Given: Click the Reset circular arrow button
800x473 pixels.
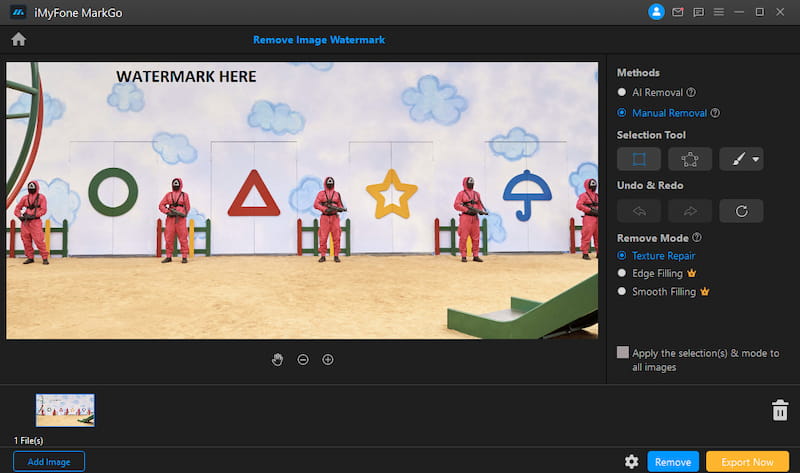Looking at the screenshot, I should click(741, 211).
